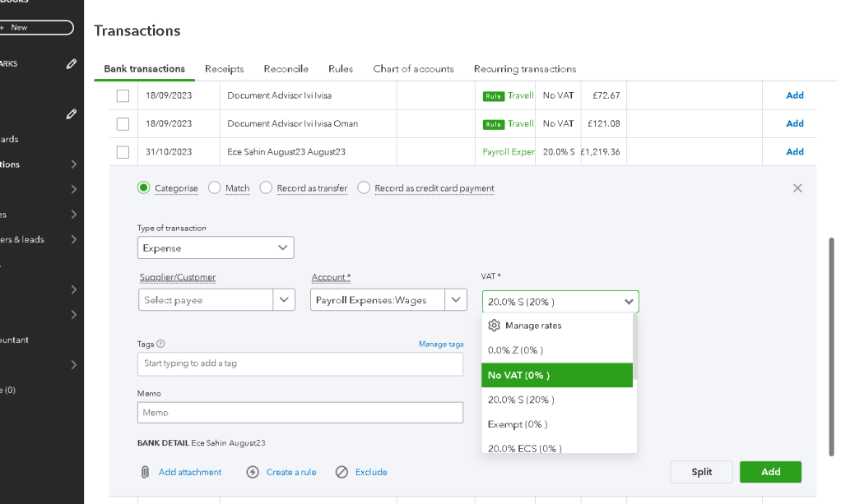Switch to the Bank transactions tab

(x=144, y=68)
